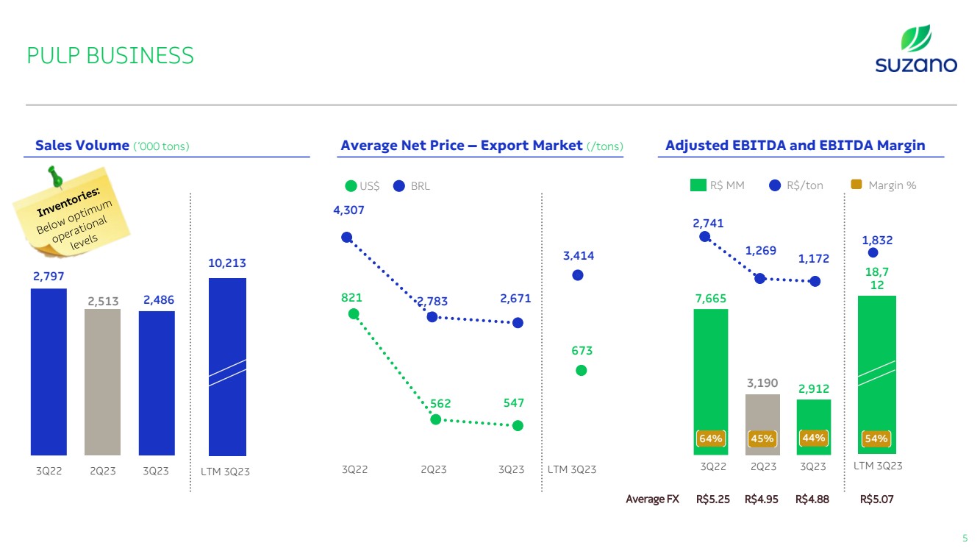Image resolution: width=980 pixels, height=551 pixels.
Task: Click the Adjusted EBITDA and EBITDA Margin heading
Action: [795, 145]
